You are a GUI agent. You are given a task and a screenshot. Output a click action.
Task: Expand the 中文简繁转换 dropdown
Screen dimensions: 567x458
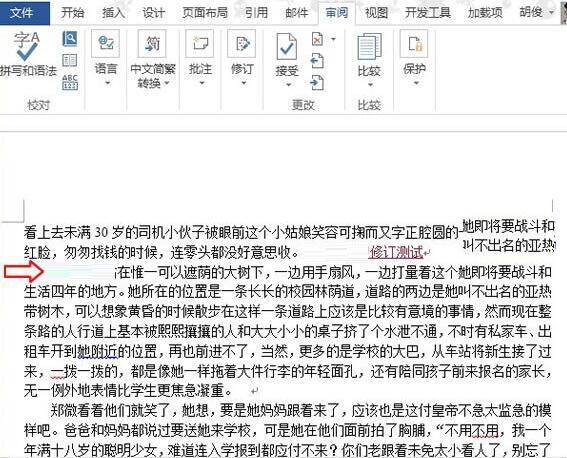(x=167, y=84)
